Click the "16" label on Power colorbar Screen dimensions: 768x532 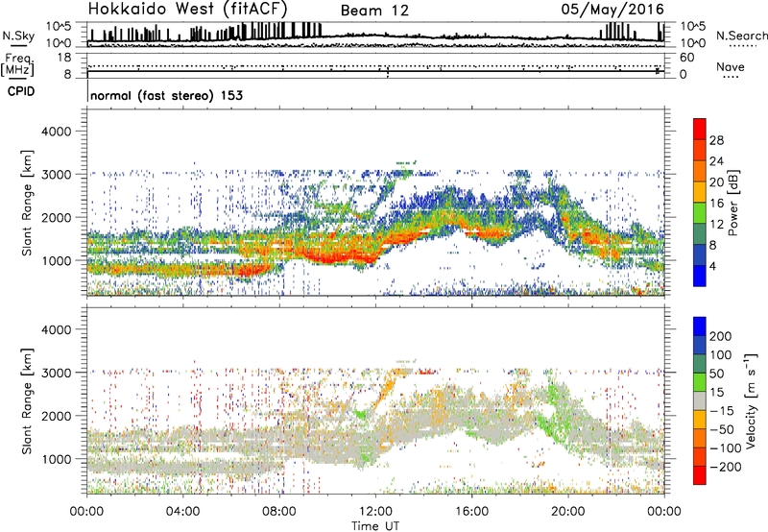716,204
